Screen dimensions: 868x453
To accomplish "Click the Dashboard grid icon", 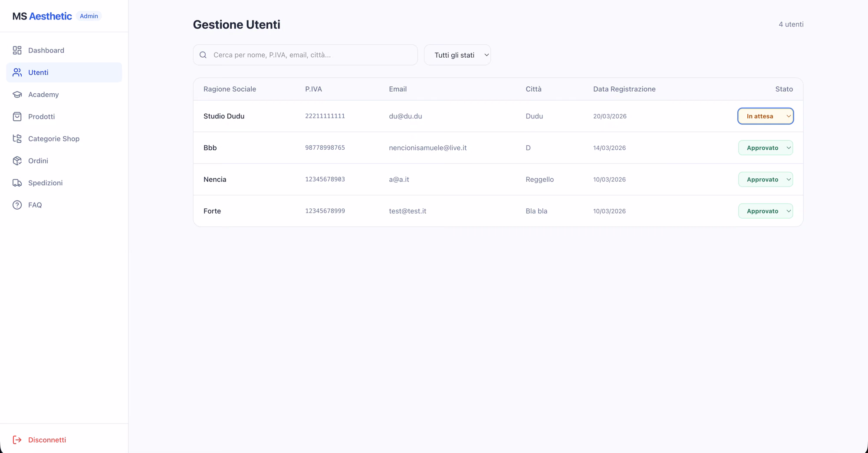I will 17,50.
